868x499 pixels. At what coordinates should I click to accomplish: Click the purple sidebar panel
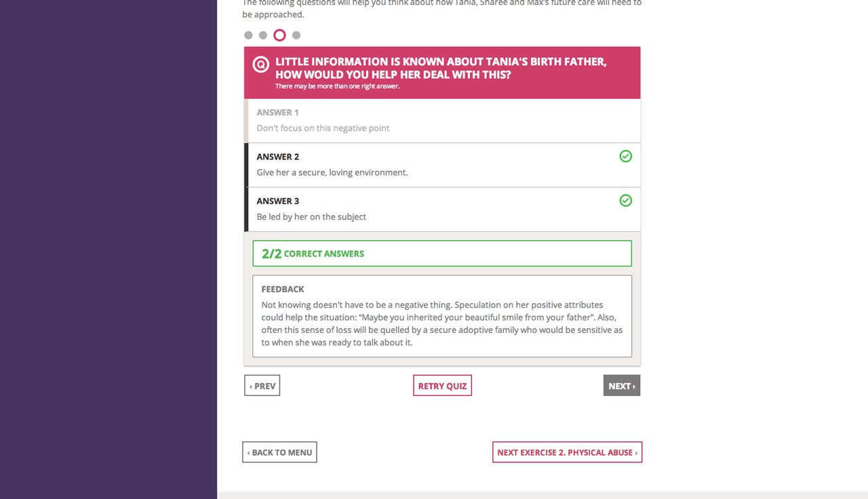tap(108, 249)
